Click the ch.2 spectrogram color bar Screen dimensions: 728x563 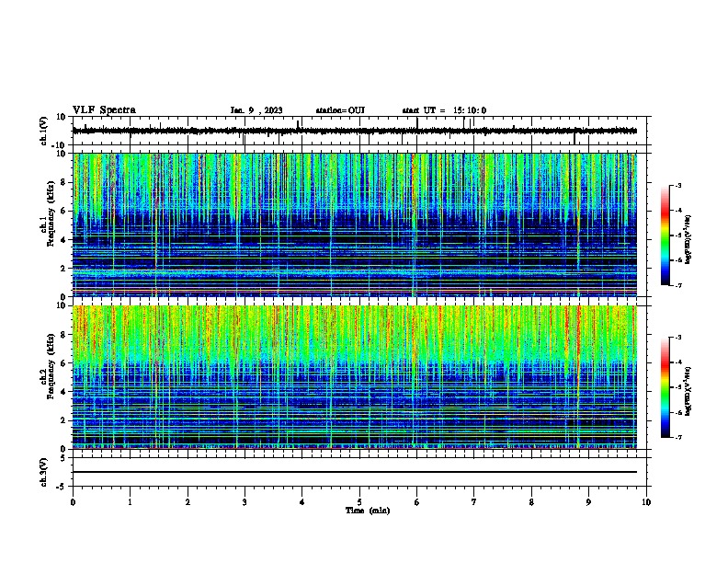tap(665, 387)
